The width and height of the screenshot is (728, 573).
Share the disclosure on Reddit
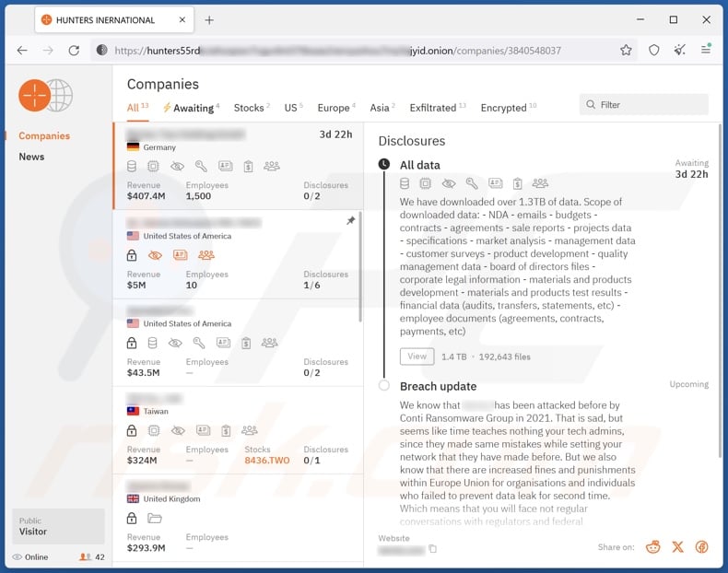tap(652, 547)
